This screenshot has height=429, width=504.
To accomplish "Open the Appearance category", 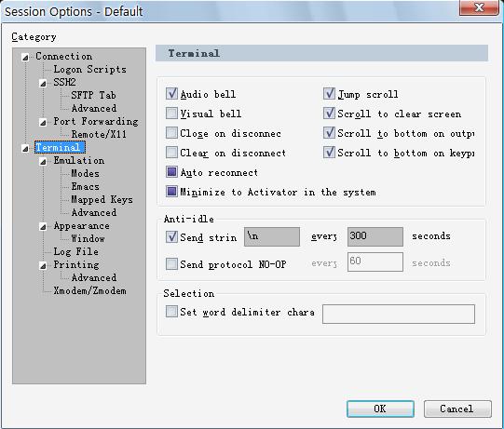I will pyautogui.click(x=82, y=226).
